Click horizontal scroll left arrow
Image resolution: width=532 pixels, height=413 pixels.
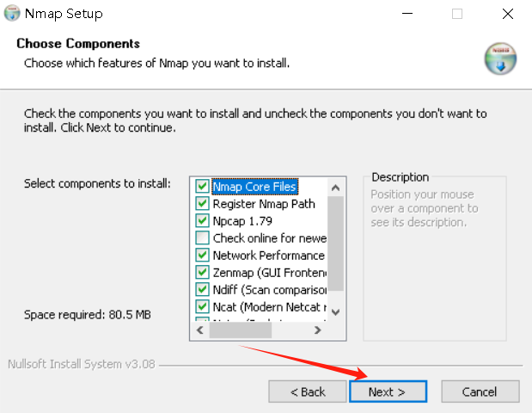click(x=200, y=330)
